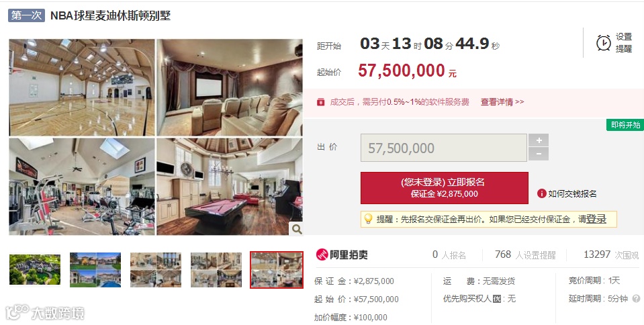The height and width of the screenshot is (325, 644).
Task: Click the lightbulb tip icon
Action: point(369,219)
